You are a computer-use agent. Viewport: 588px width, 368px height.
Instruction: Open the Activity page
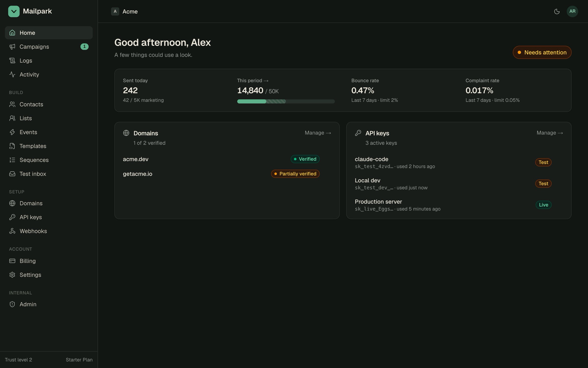[x=49, y=74]
